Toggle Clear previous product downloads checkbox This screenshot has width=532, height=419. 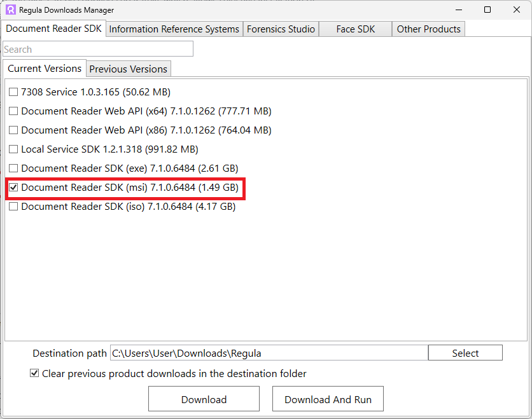tap(34, 373)
